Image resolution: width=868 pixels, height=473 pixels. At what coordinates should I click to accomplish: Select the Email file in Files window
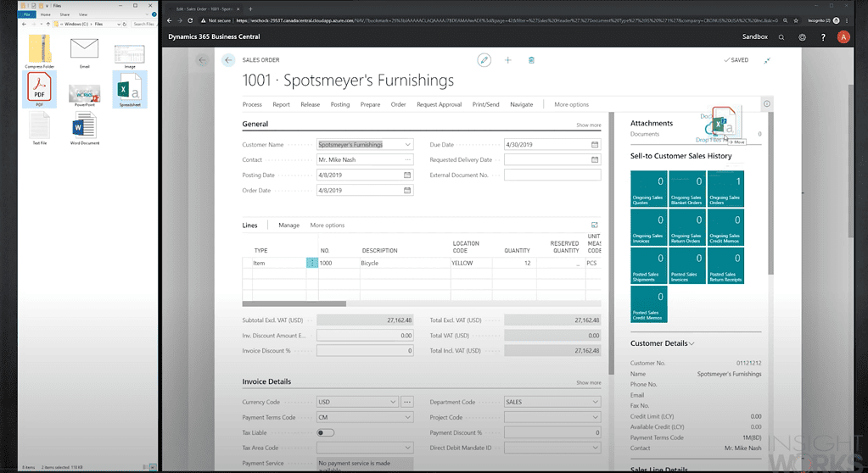point(84,51)
